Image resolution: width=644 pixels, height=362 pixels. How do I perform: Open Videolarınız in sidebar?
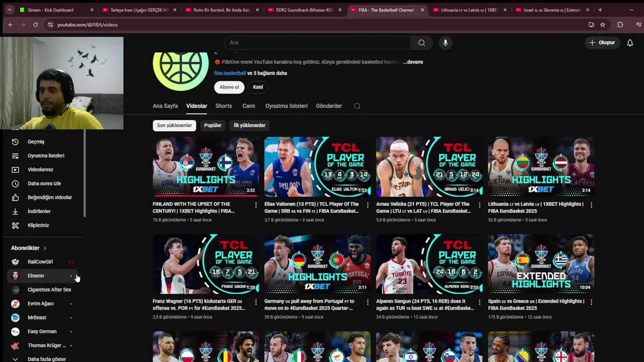tap(43, 169)
